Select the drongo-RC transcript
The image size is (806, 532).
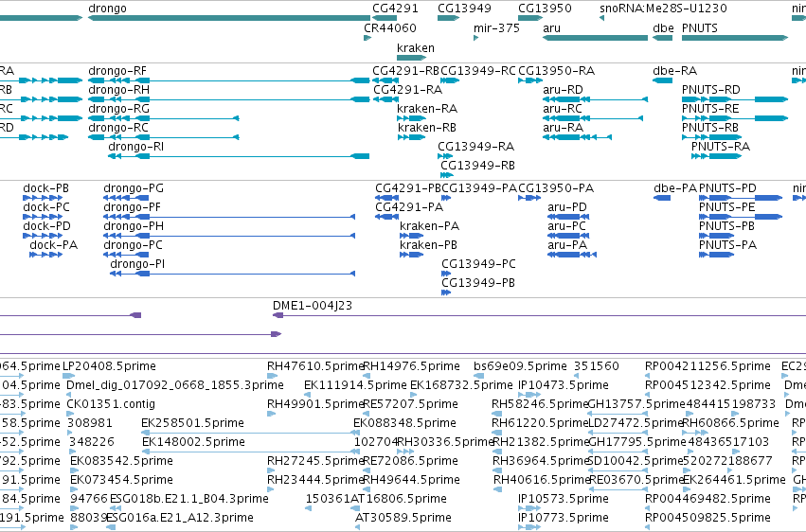pos(164,137)
